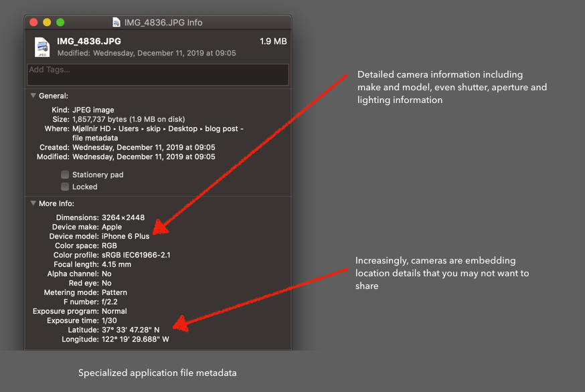The image size is (585, 392).
Task: Click the green zoom button
Action: pos(60,21)
